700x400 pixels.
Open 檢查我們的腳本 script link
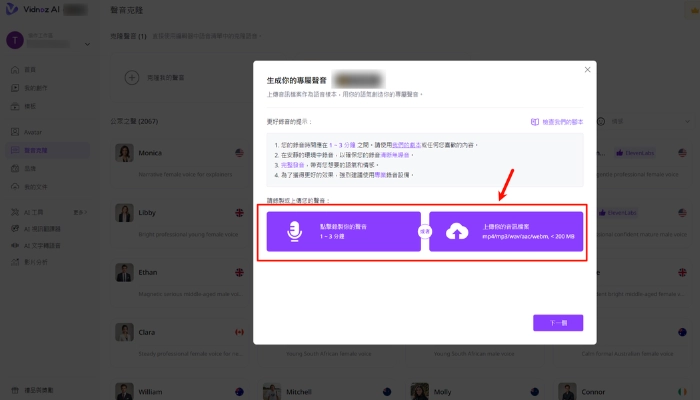coord(557,122)
